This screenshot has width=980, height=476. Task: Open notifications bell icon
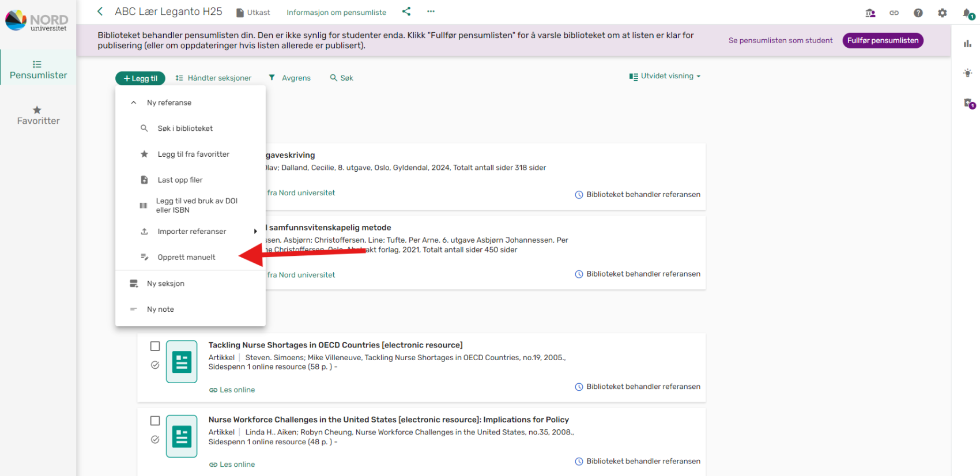pos(967,13)
